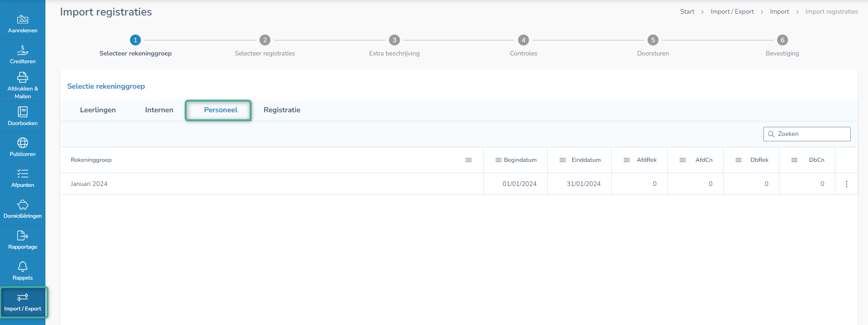Open Domiciliëringen piggy bank icon
868x325 pixels.
pyautogui.click(x=23, y=205)
